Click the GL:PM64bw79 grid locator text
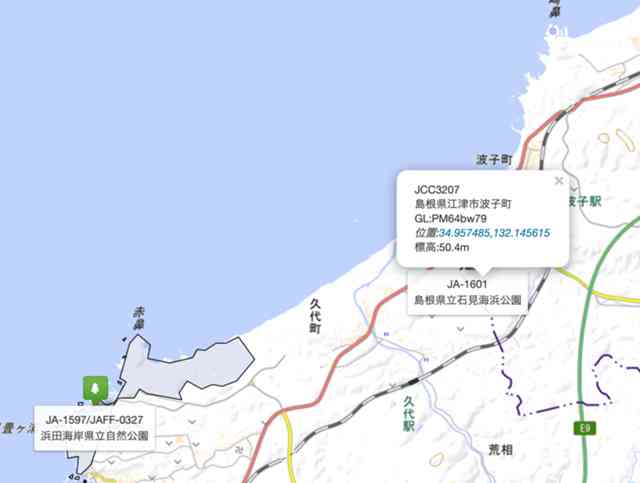 click(450, 218)
